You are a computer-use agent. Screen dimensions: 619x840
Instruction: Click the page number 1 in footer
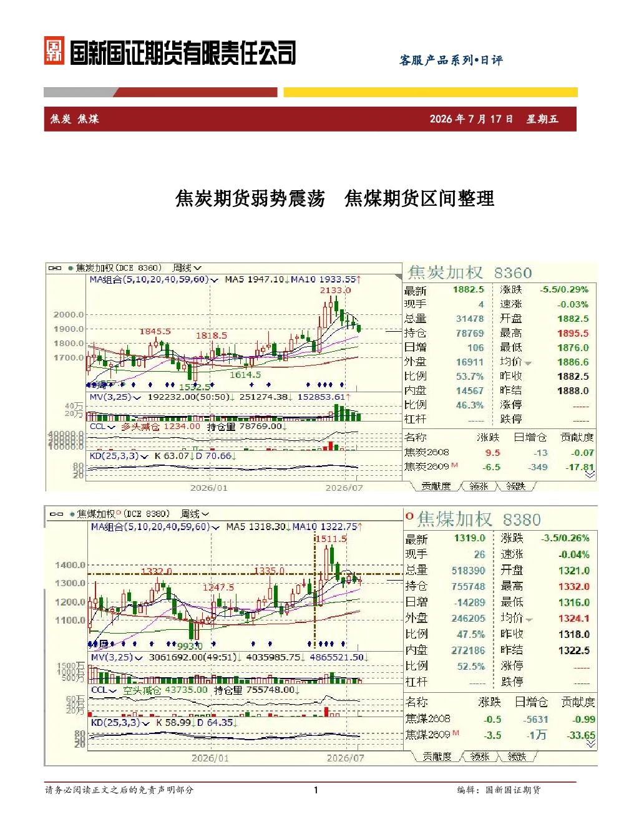(x=316, y=790)
